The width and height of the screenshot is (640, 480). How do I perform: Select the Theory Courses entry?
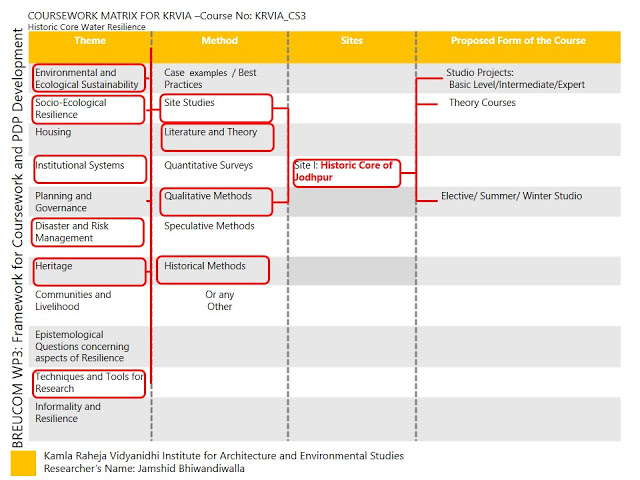pos(482,103)
